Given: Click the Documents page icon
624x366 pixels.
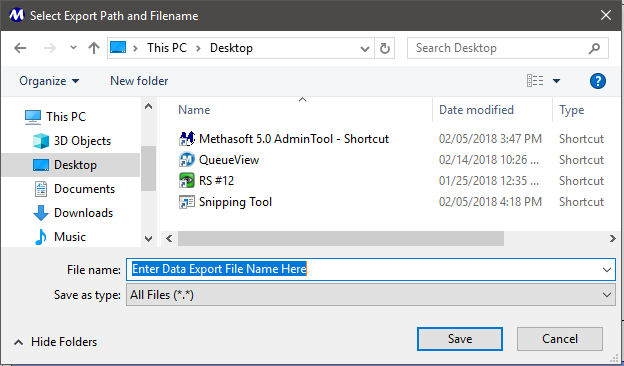Looking at the screenshot, I should 41,189.
